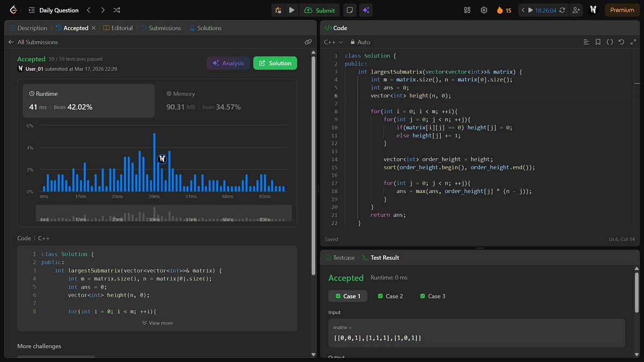Click the debug icon beside Run
Viewport: 644px width, 362px height.
point(278,10)
